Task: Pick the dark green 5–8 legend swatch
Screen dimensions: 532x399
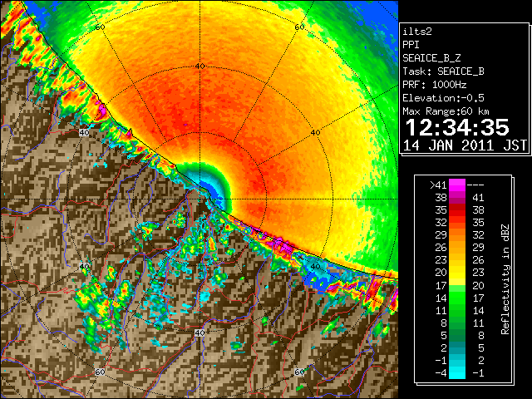Action: click(457, 336)
